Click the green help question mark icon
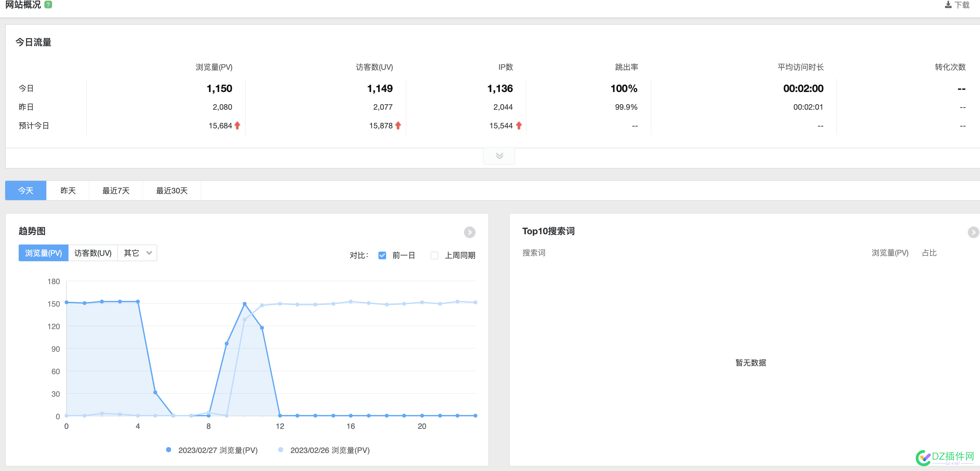 click(48, 5)
